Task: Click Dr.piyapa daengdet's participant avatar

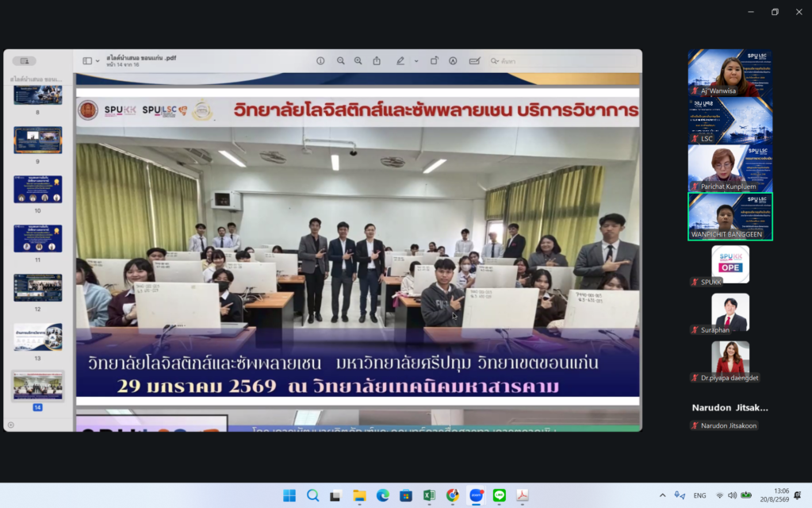Action: tap(730, 360)
